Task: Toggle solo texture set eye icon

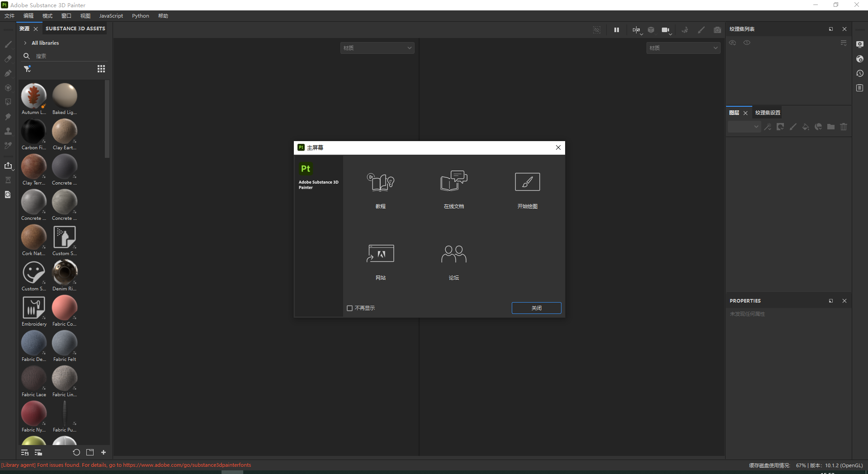Action: (x=747, y=43)
